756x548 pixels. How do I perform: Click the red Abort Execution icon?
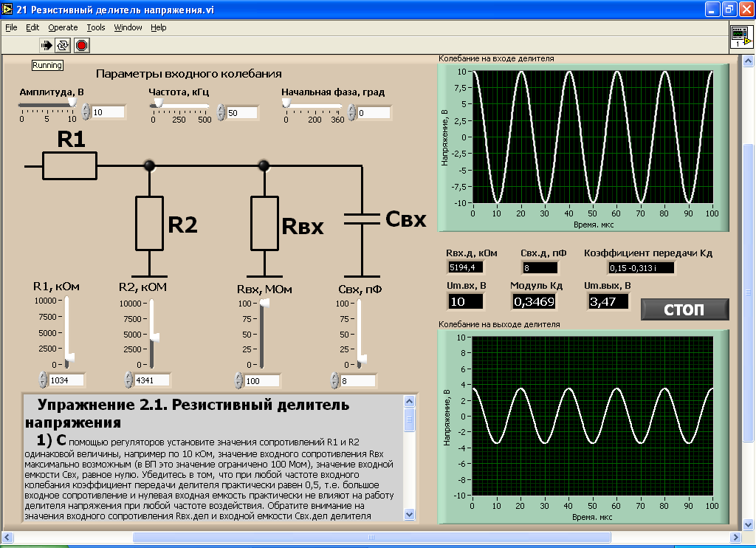(81, 45)
